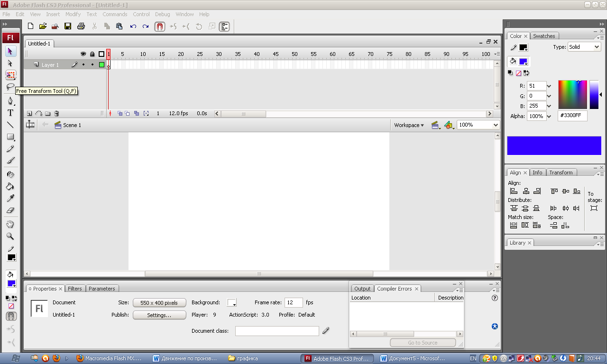This screenshot has height=364, width=607.
Task: Click the fill color swatch in Color panel
Action: [x=524, y=62]
